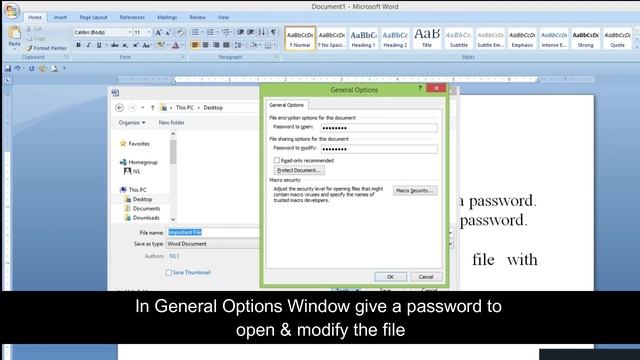Apply Underline formatting in ribbon
This screenshot has width=640, height=360.
(98, 45)
